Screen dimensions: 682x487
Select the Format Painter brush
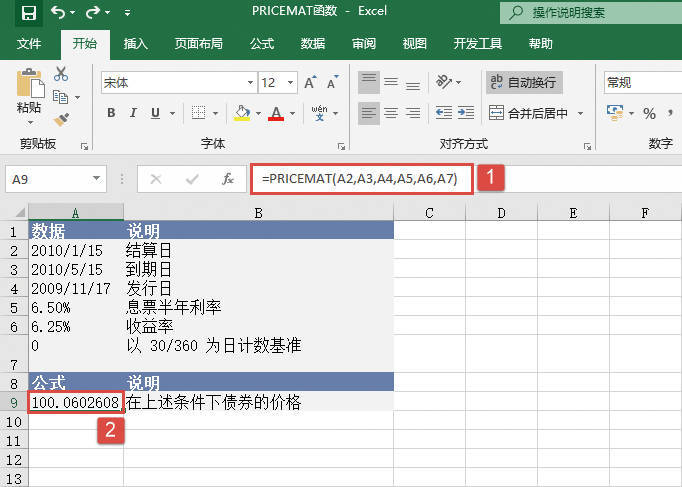click(x=61, y=119)
